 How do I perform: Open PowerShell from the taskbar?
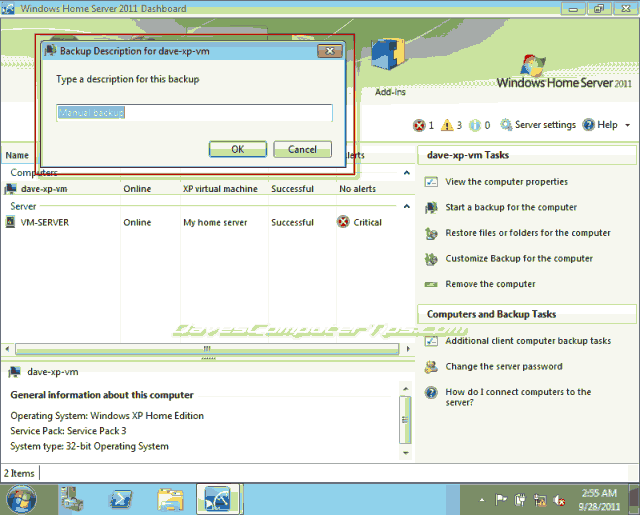point(120,499)
